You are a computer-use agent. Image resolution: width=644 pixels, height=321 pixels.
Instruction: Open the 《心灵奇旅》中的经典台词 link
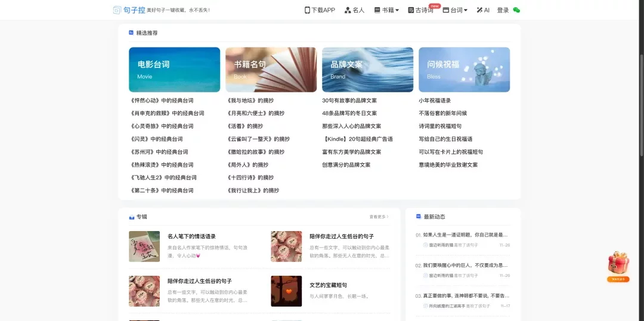162,126
